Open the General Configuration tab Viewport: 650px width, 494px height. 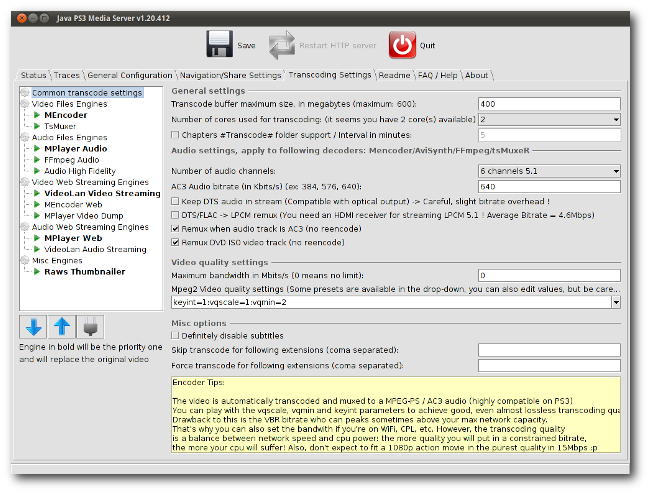[130, 75]
